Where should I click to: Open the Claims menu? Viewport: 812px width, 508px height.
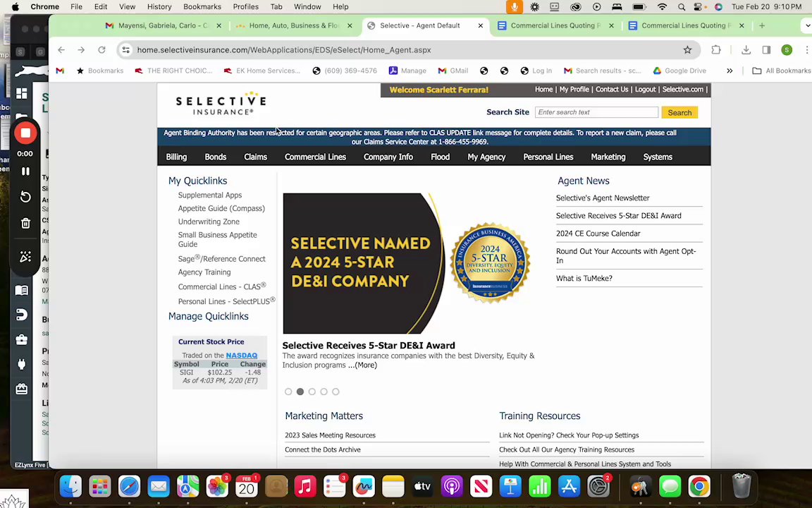255,157
